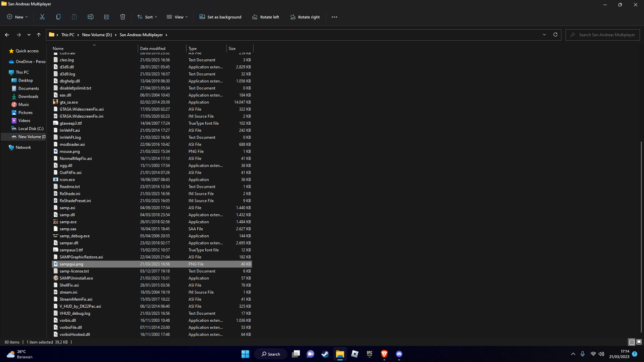The width and height of the screenshot is (644, 362).
Task: Open the Chat app on taskbar
Action: point(310,354)
